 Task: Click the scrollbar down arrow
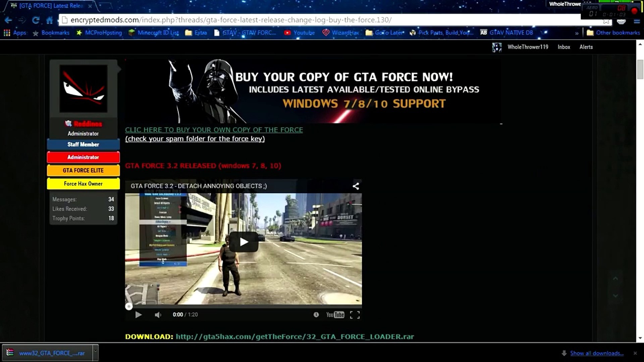coord(640,338)
